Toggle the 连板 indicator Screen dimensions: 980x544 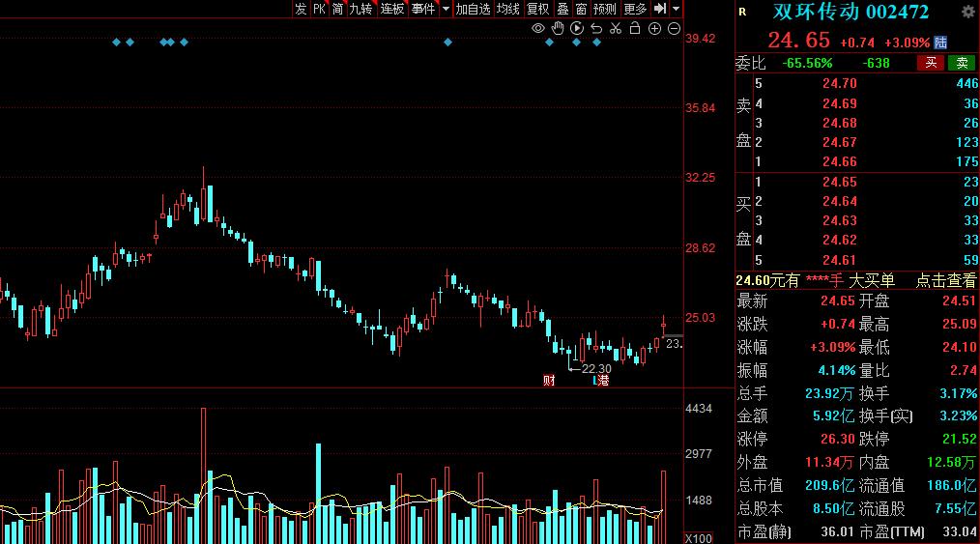pos(391,9)
